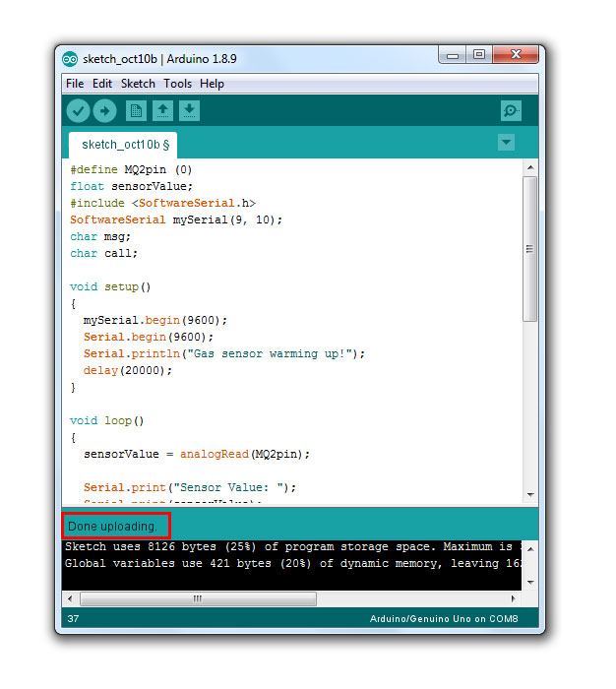Maximize the Arduino window
Image resolution: width=616 pixels, height=689 pixels.
(479, 55)
